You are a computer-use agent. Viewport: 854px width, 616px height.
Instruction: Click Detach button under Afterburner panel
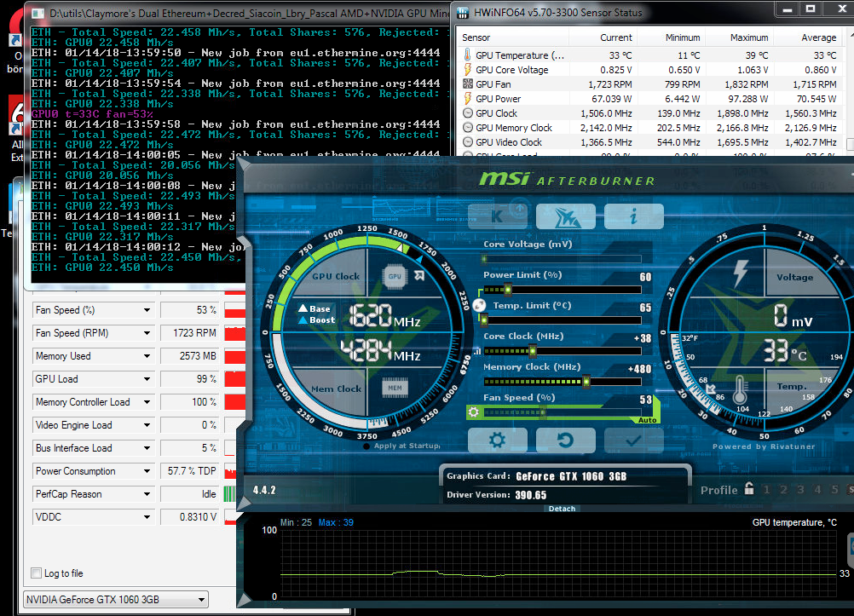562,508
